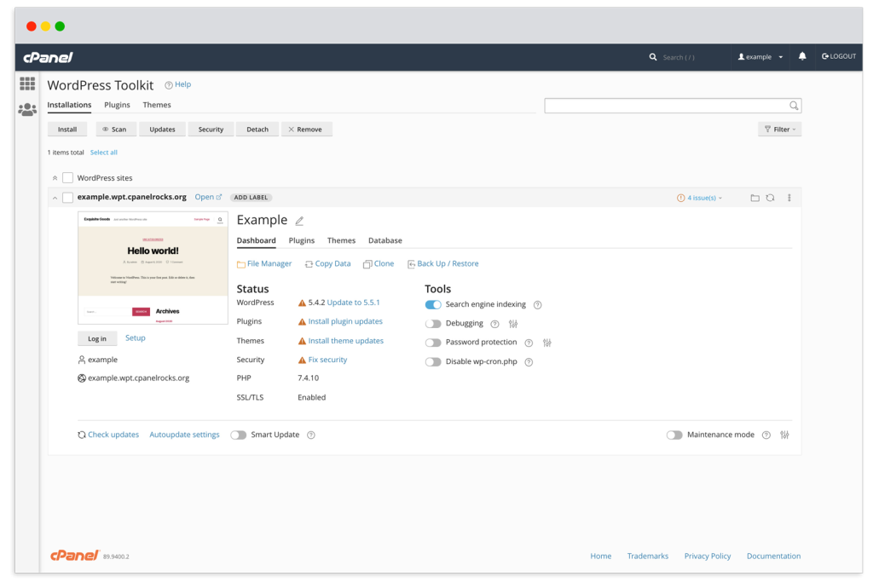Open the file manager folder icon in the site row

[x=754, y=198]
